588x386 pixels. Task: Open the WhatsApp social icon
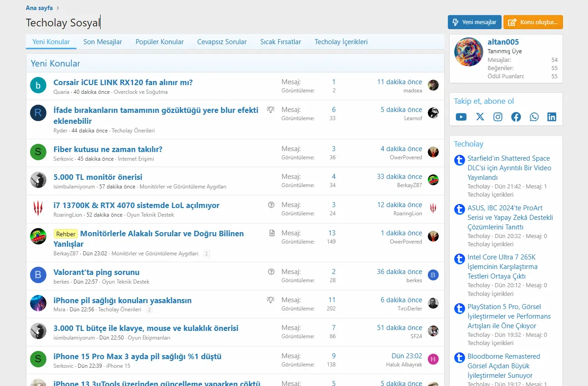534,117
